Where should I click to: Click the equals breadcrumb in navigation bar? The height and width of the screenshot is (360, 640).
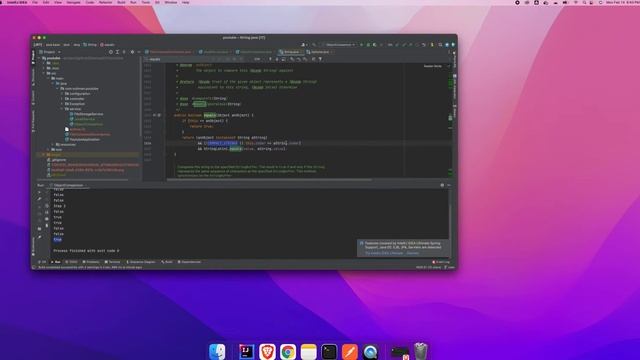(x=107, y=44)
